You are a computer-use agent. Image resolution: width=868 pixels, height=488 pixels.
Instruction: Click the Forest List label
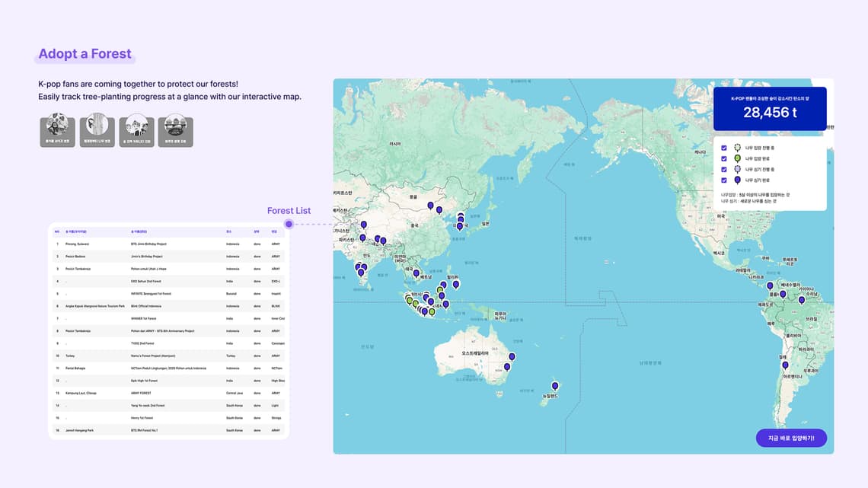pyautogui.click(x=289, y=211)
